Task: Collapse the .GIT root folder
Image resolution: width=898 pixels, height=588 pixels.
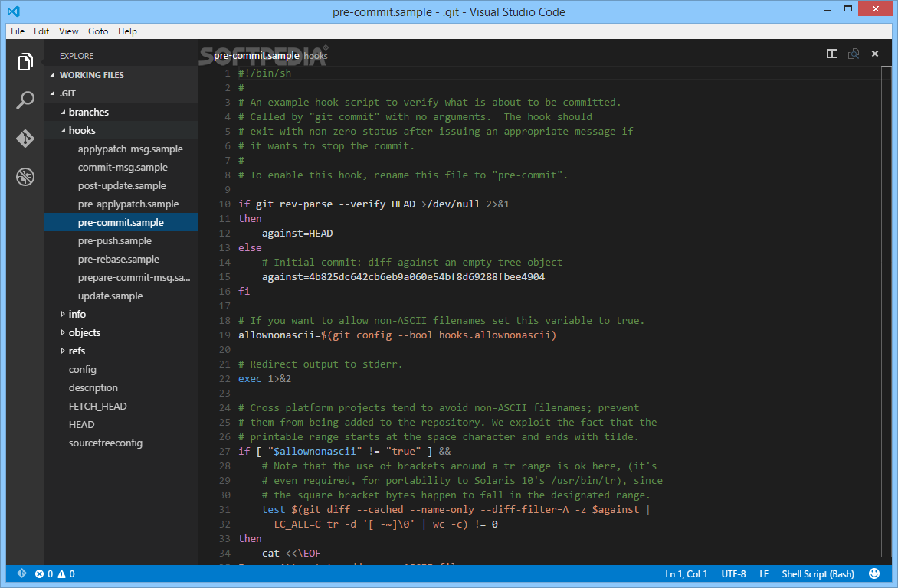Action: [x=53, y=93]
